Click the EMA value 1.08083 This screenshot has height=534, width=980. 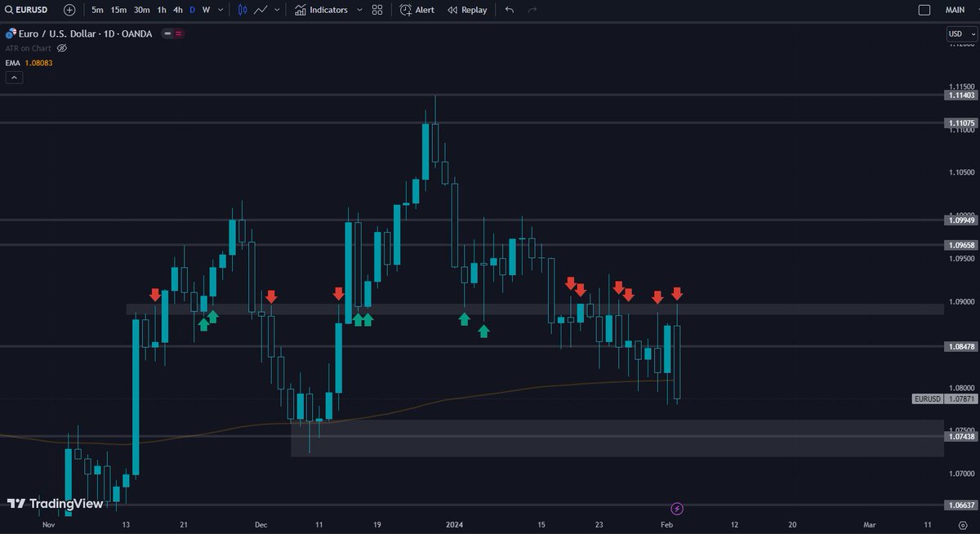pyautogui.click(x=38, y=63)
